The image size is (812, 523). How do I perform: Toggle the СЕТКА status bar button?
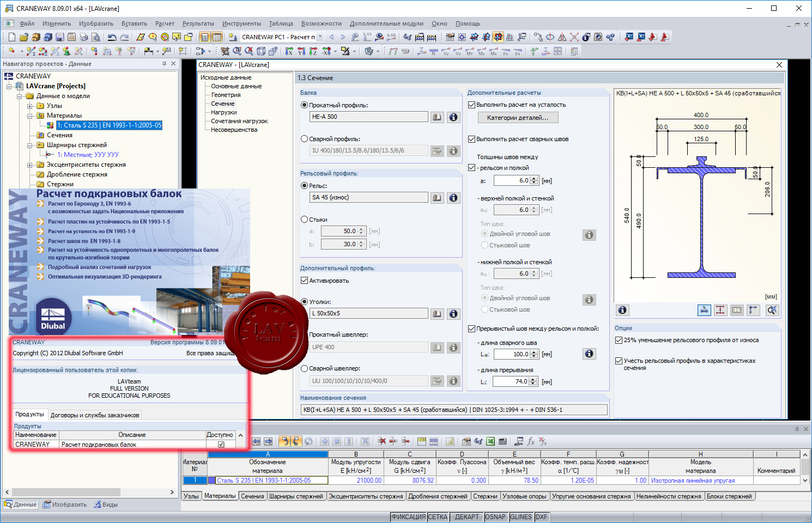coord(438,517)
